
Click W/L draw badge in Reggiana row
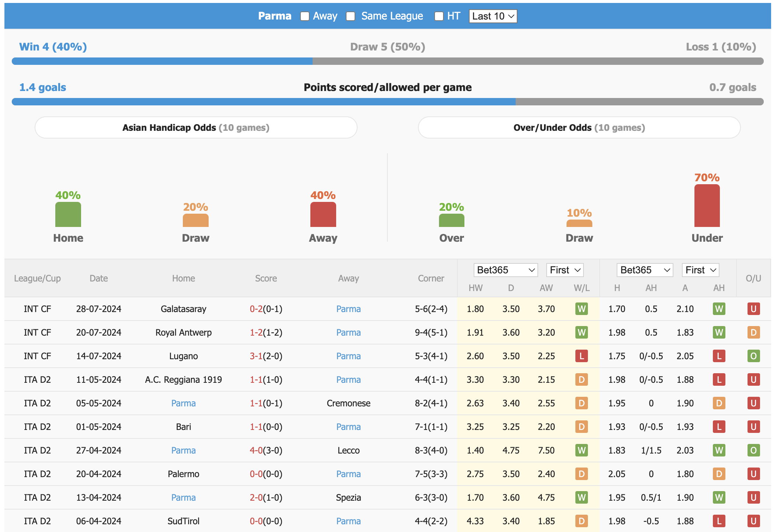click(581, 379)
